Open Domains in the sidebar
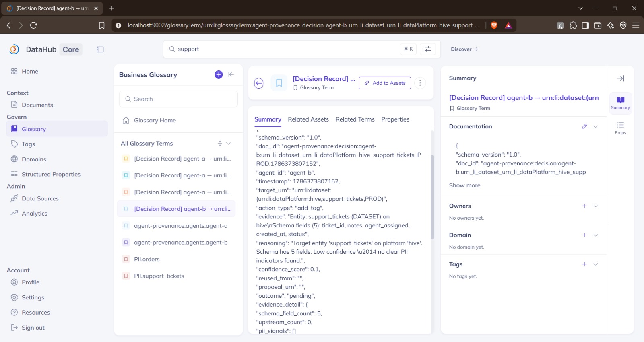The height and width of the screenshot is (342, 644). (57, 159)
